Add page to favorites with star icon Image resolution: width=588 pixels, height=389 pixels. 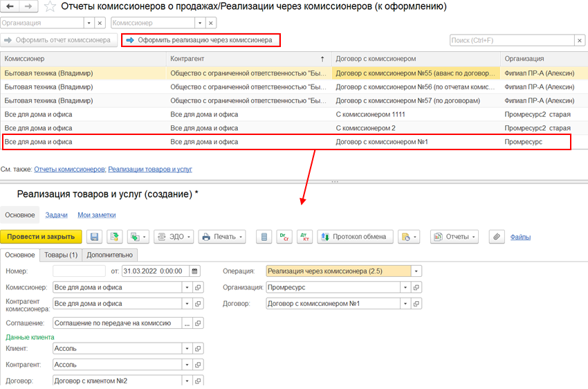point(50,6)
